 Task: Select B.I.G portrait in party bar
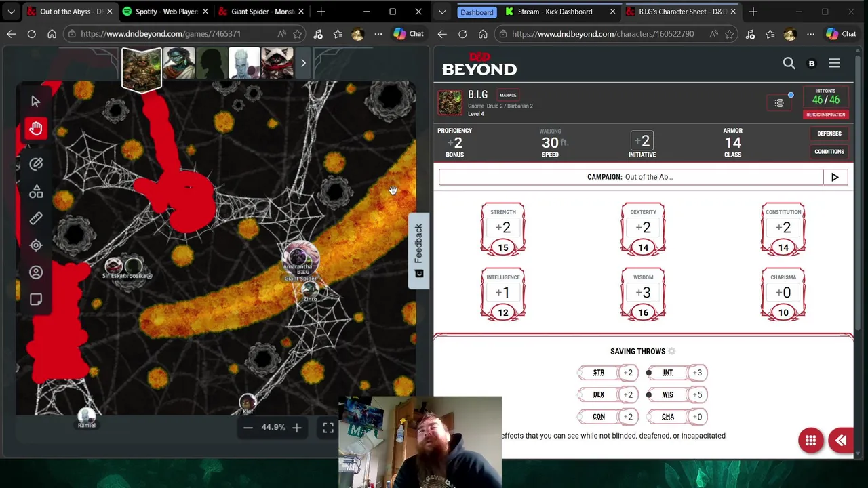pyautogui.click(x=142, y=68)
